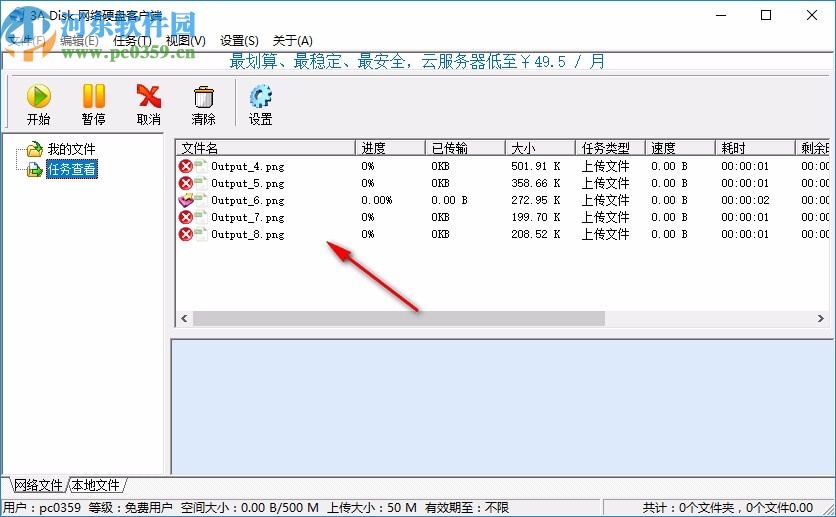Open the 设置 gear icon in toolbar
Image resolution: width=836 pixels, height=517 pixels.
260,96
